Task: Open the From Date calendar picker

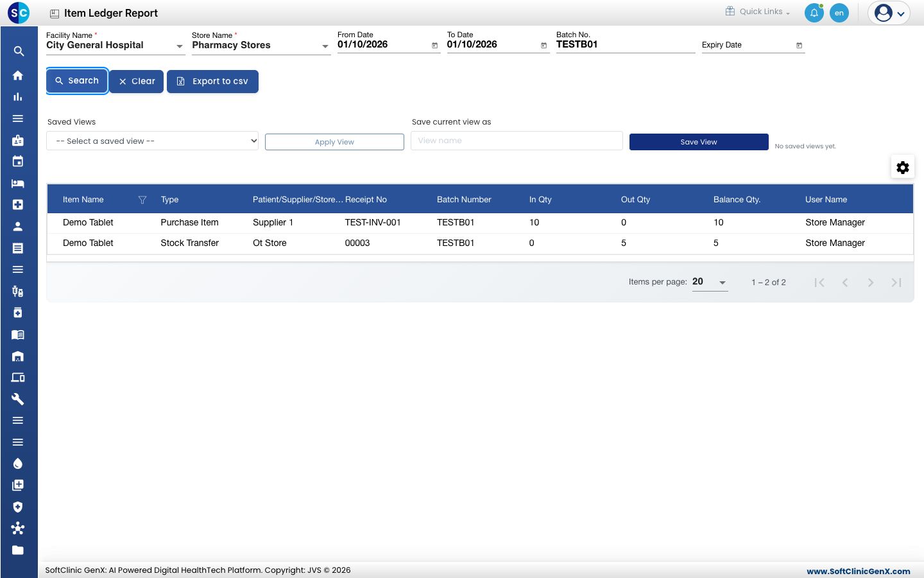Action: coord(434,45)
